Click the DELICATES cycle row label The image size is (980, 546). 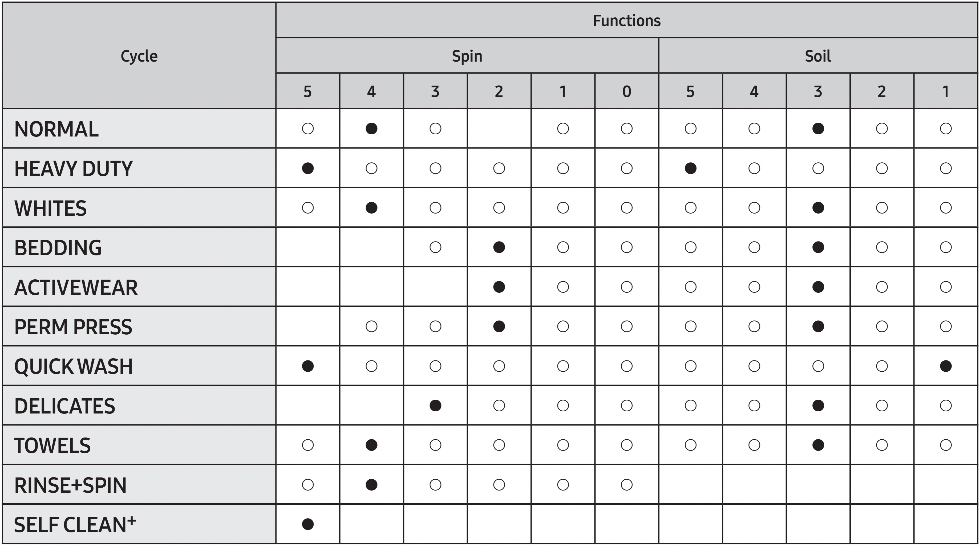pyautogui.click(x=65, y=406)
